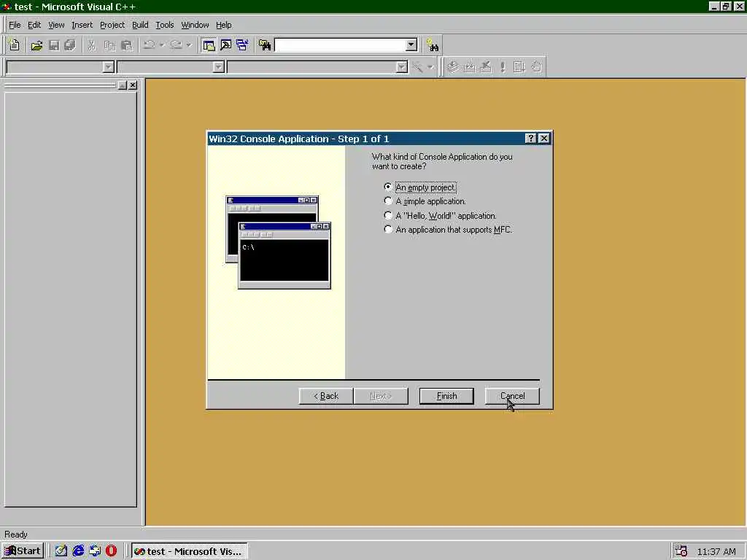Screen dimensions: 747x560
Task: Open the Insert menu
Action: 82,25
